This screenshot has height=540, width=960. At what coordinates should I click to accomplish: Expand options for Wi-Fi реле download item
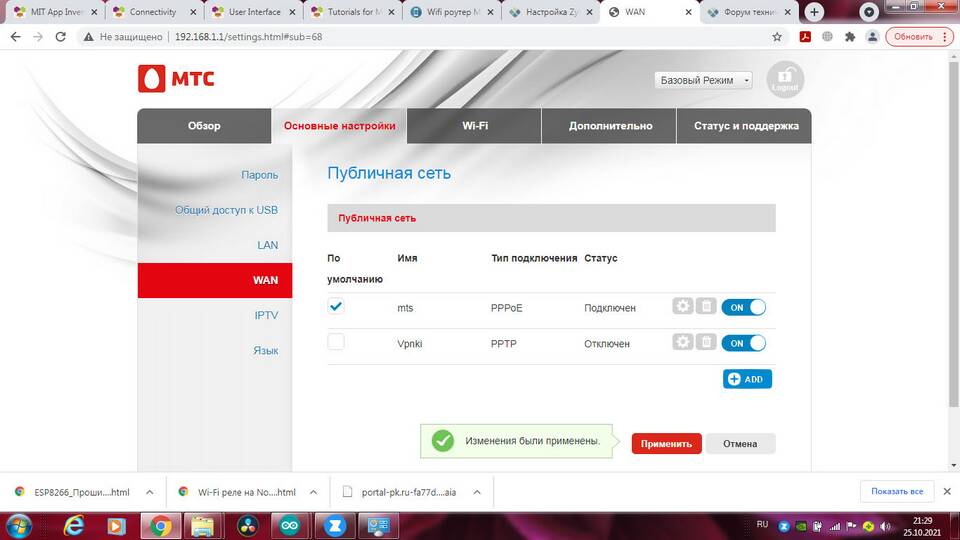click(x=313, y=492)
